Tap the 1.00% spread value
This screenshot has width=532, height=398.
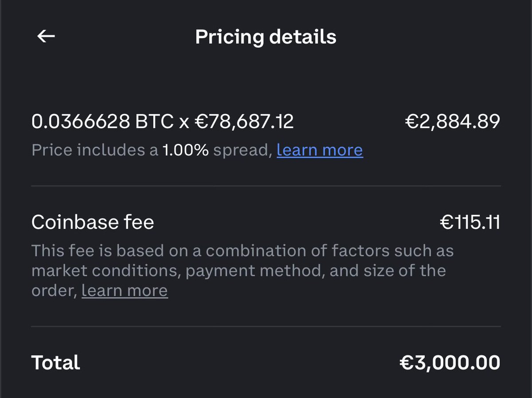pos(185,150)
